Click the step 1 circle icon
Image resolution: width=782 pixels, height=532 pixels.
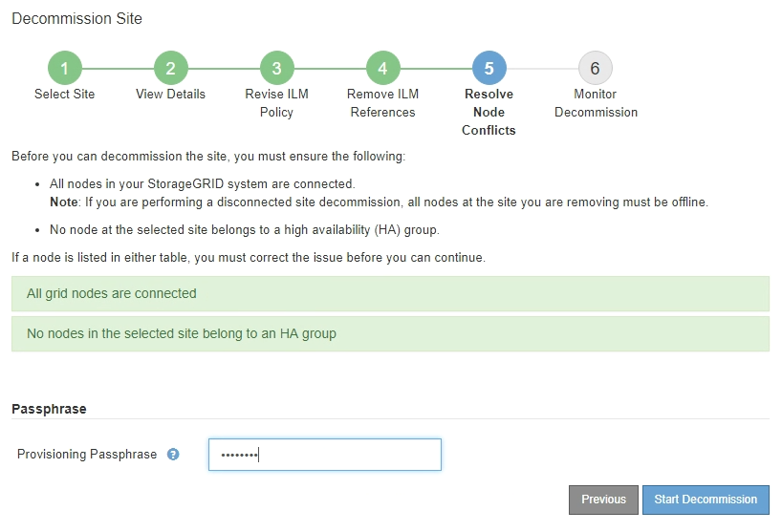click(65, 69)
